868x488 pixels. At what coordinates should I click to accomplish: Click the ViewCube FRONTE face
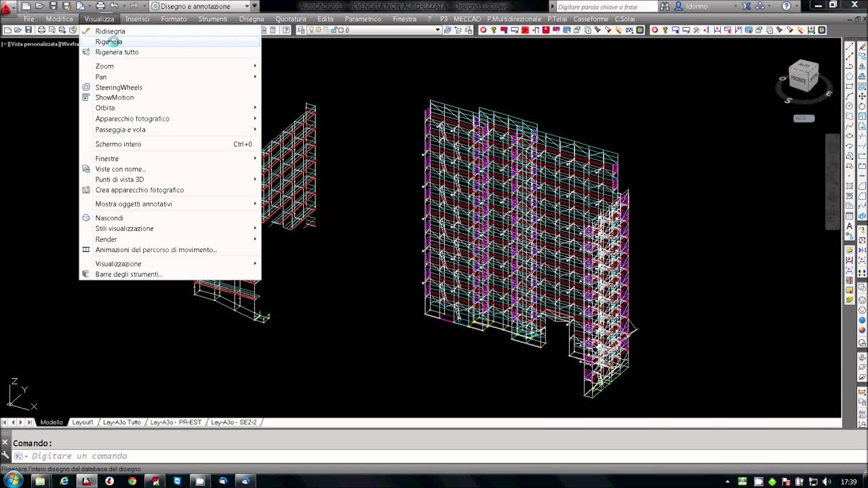pyautogui.click(x=799, y=79)
